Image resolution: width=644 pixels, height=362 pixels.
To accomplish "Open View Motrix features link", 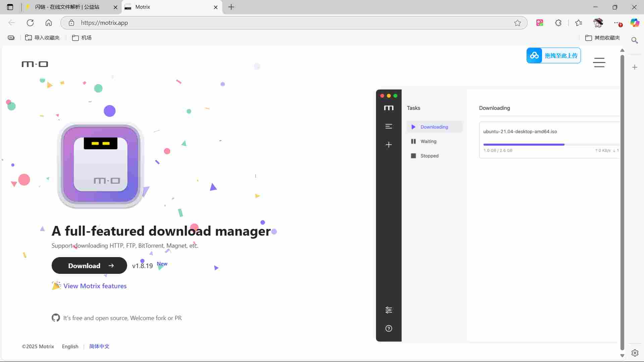I will coord(95,286).
